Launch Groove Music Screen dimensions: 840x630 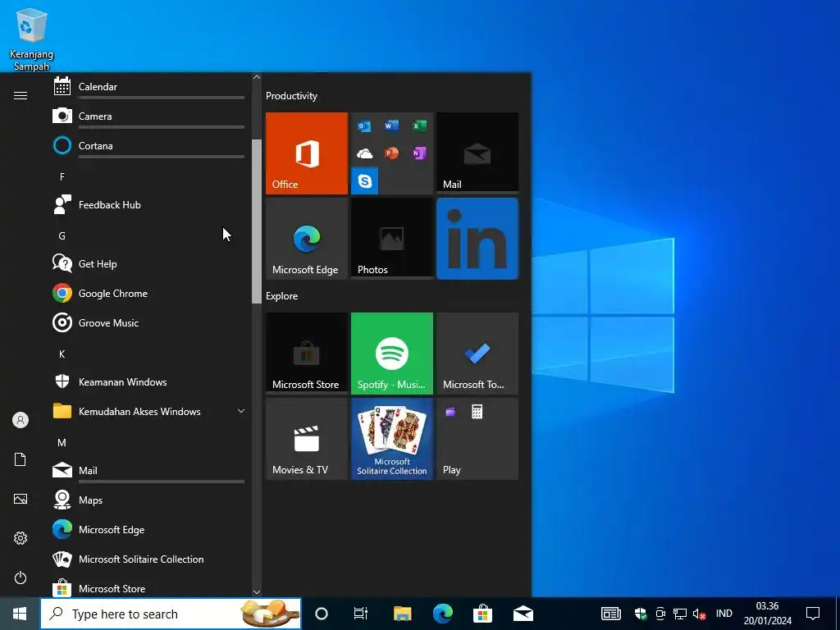click(x=149, y=322)
